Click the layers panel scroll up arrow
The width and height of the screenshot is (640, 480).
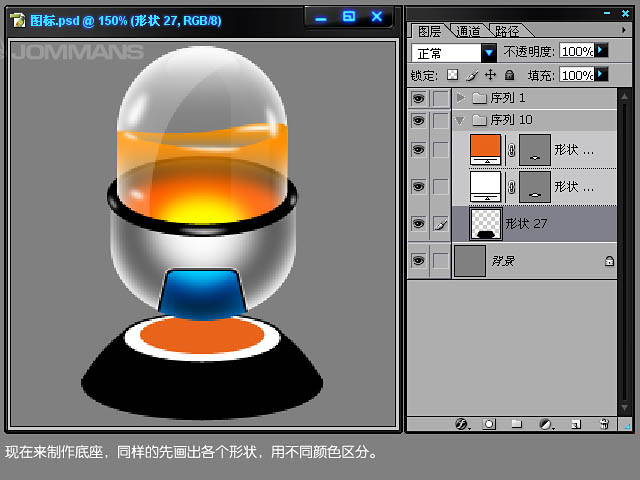pos(624,96)
